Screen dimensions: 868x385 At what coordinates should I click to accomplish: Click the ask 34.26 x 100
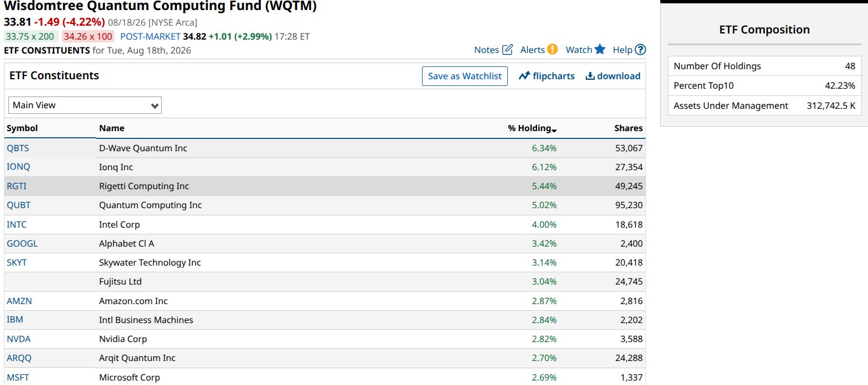click(88, 36)
